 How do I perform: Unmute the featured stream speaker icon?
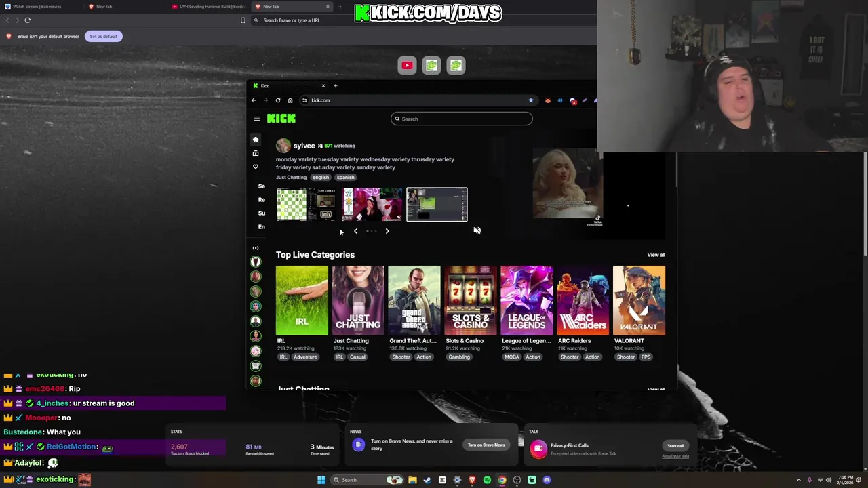[x=477, y=230]
